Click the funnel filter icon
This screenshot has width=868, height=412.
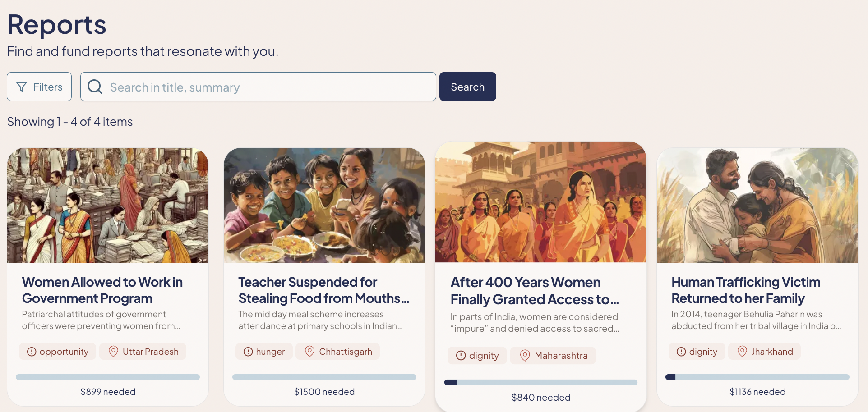pos(22,87)
